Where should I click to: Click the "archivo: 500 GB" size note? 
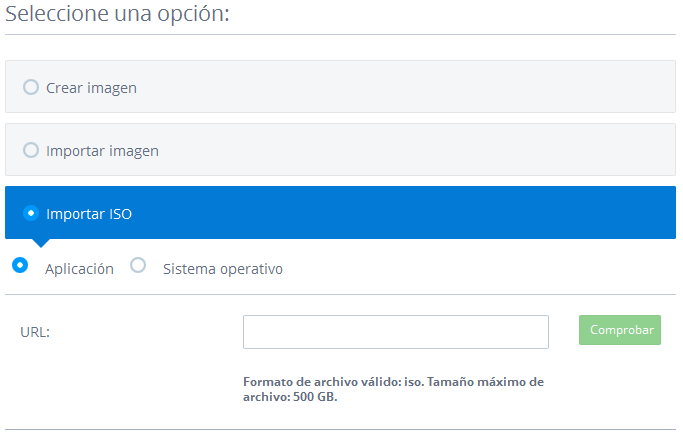290,397
